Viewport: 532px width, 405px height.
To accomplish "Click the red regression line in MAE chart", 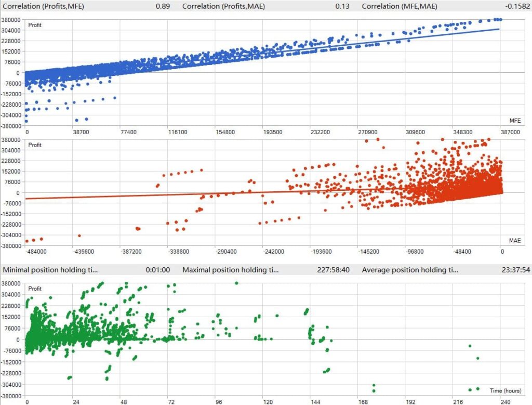I will (x=156, y=194).
